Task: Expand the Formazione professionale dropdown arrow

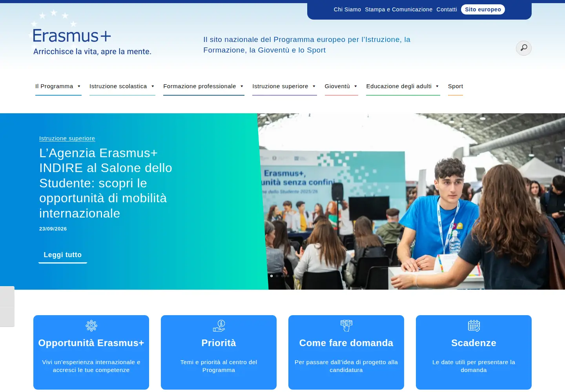Action: click(242, 86)
